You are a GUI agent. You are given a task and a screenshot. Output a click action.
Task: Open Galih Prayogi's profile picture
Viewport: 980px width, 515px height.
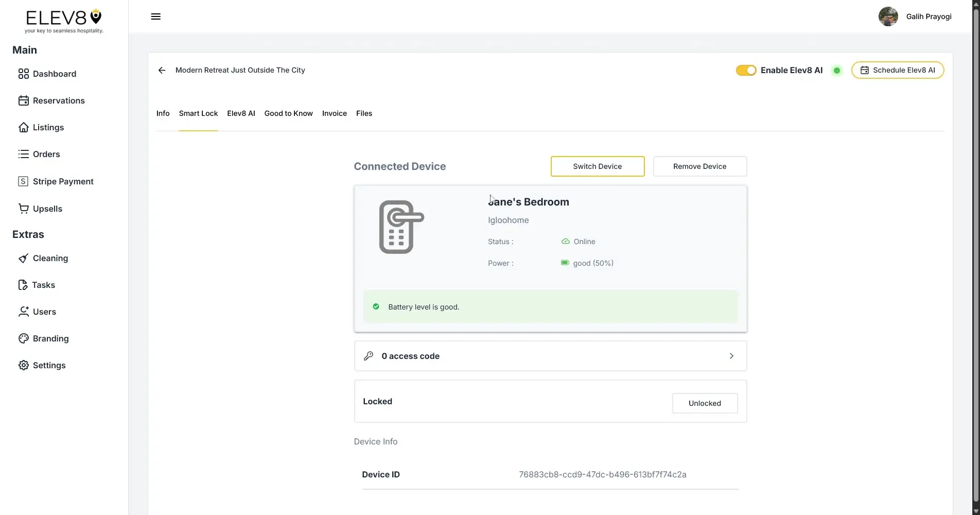(x=888, y=16)
